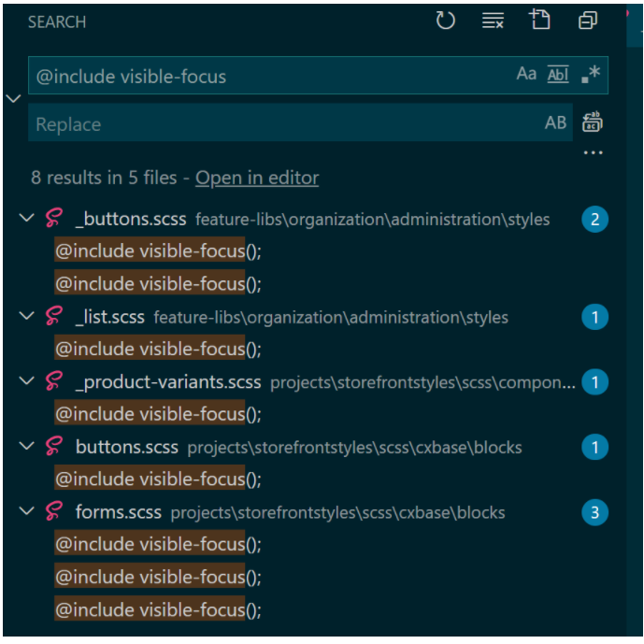
Task: Click the Replace All icon
Action: pyautogui.click(x=593, y=122)
